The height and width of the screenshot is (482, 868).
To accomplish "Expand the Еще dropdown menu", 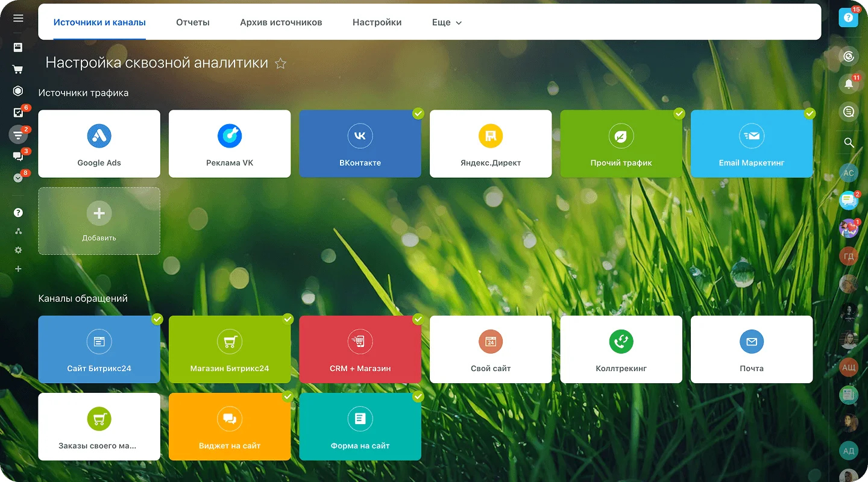I will tap(447, 22).
